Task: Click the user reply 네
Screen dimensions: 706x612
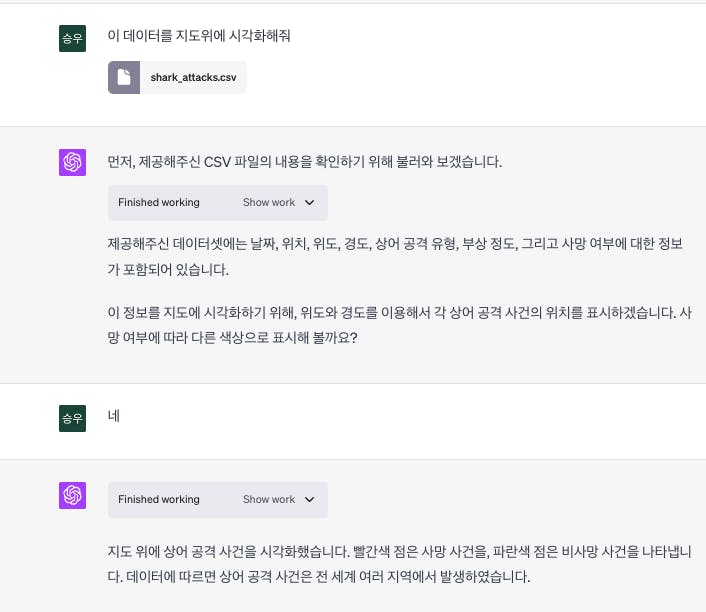Action: [x=114, y=415]
